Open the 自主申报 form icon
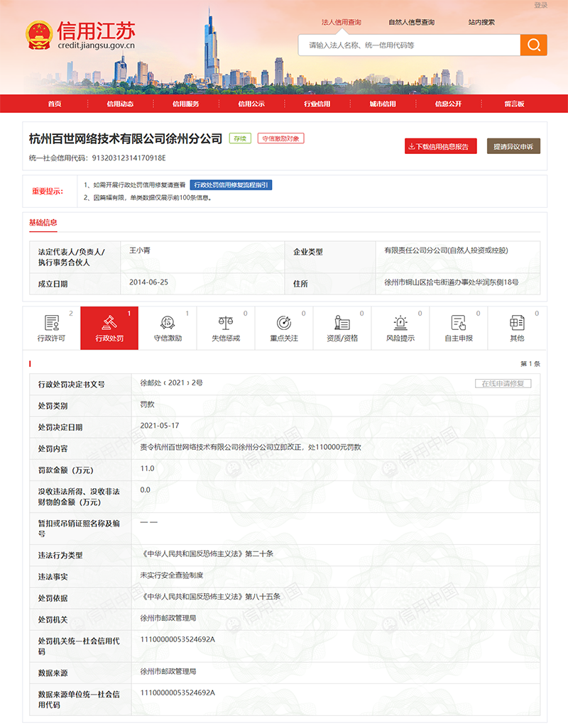 (x=459, y=322)
